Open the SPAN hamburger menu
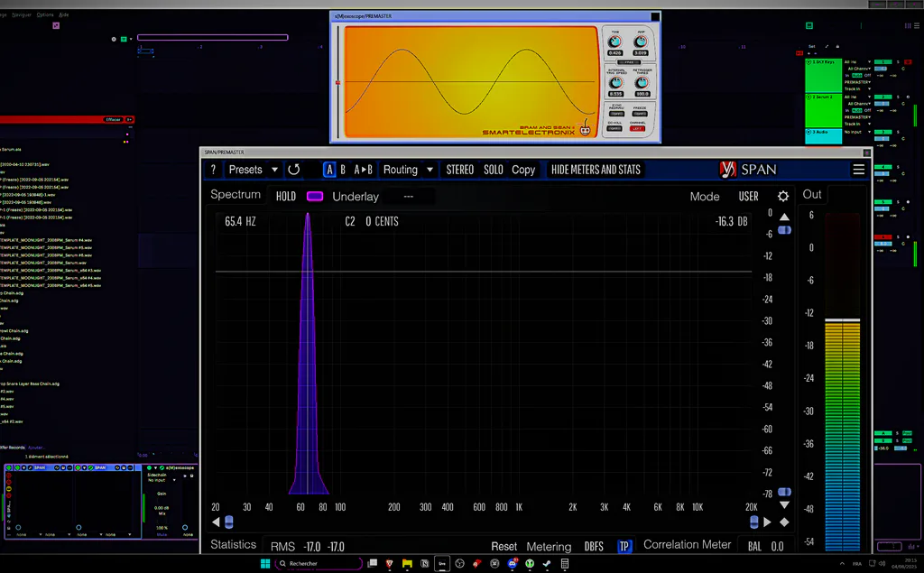Screen dimensions: 924x573 859,170
